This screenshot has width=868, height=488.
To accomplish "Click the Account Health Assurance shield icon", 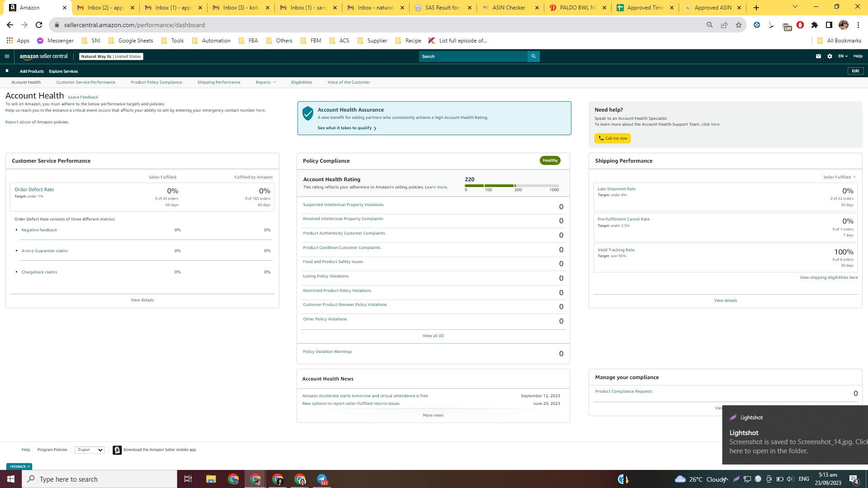I will pos(308,113).
